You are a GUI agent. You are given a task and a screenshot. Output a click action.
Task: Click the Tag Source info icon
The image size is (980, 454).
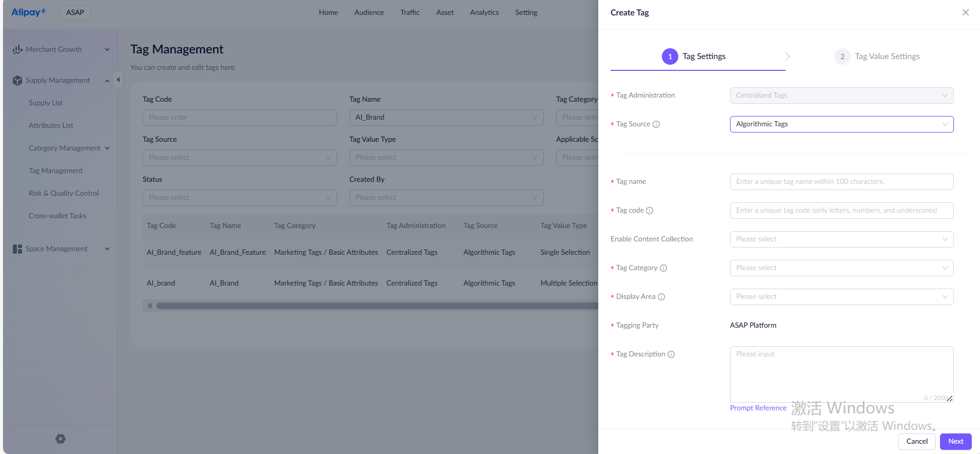[x=656, y=124]
